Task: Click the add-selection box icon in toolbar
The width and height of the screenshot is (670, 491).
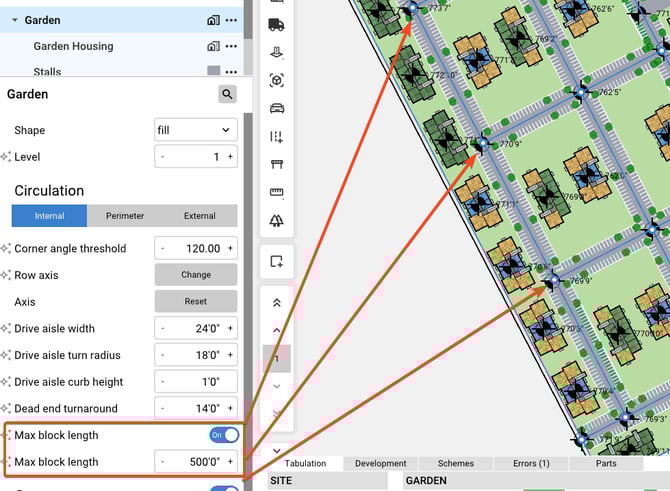Action: click(277, 261)
